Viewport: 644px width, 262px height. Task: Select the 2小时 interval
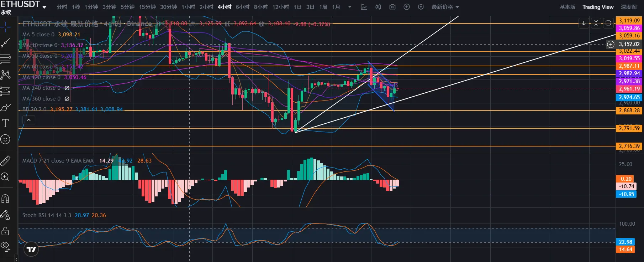(x=206, y=7)
